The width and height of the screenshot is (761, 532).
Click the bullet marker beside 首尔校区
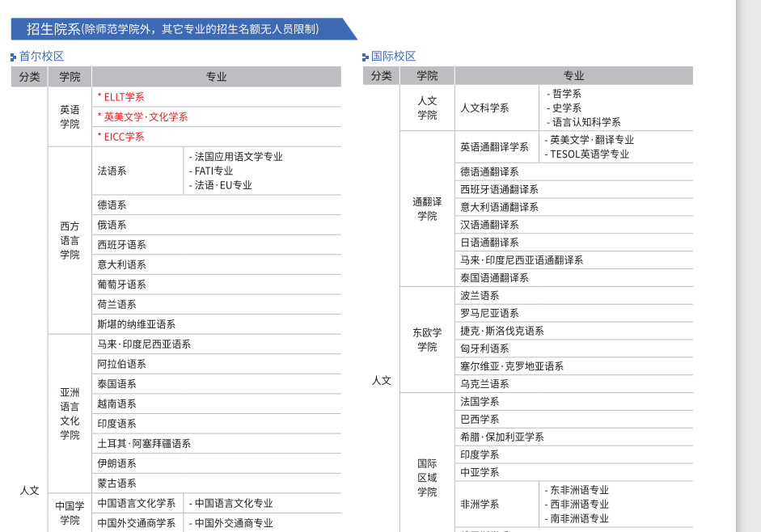click(13, 57)
